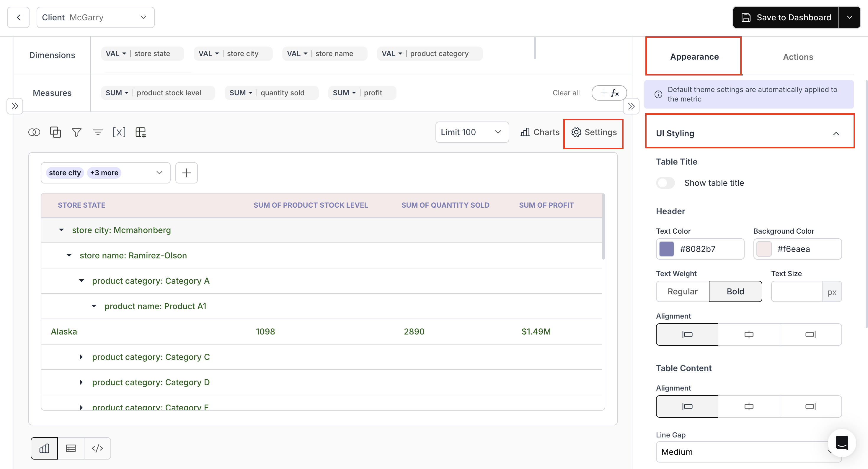This screenshot has width=868, height=469.
Task: Click the sort rows icon
Action: pyautogui.click(x=98, y=132)
